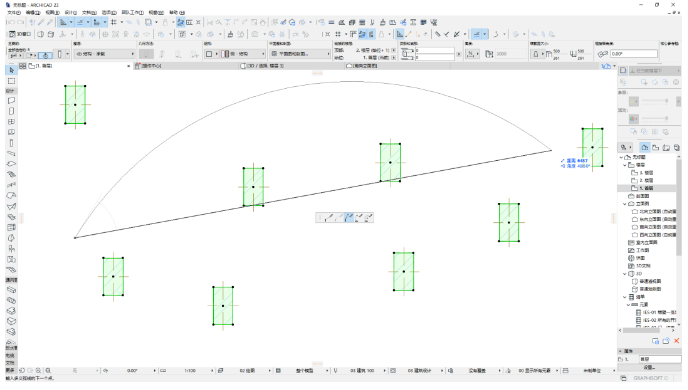Select the Arrow tool in the toolbox
Screen dimensions: 688x390
(x=11, y=70)
